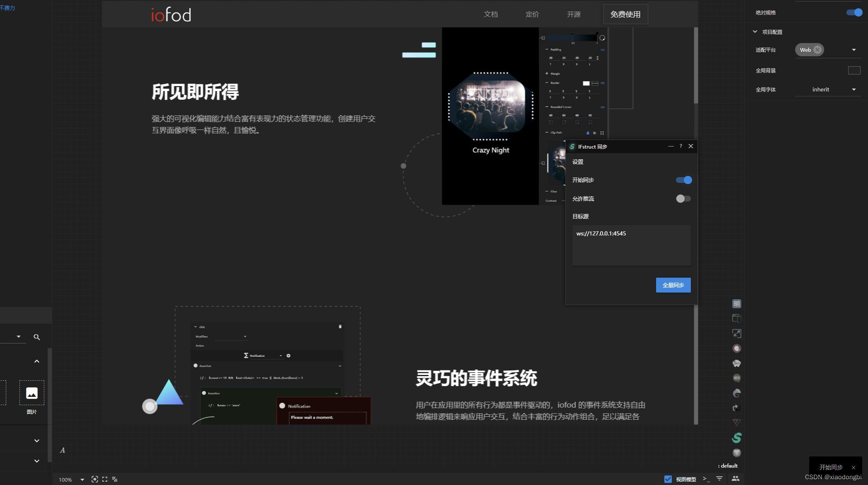The height and width of the screenshot is (485, 868).
Task: Click the focus center view icon
Action: [95, 479]
